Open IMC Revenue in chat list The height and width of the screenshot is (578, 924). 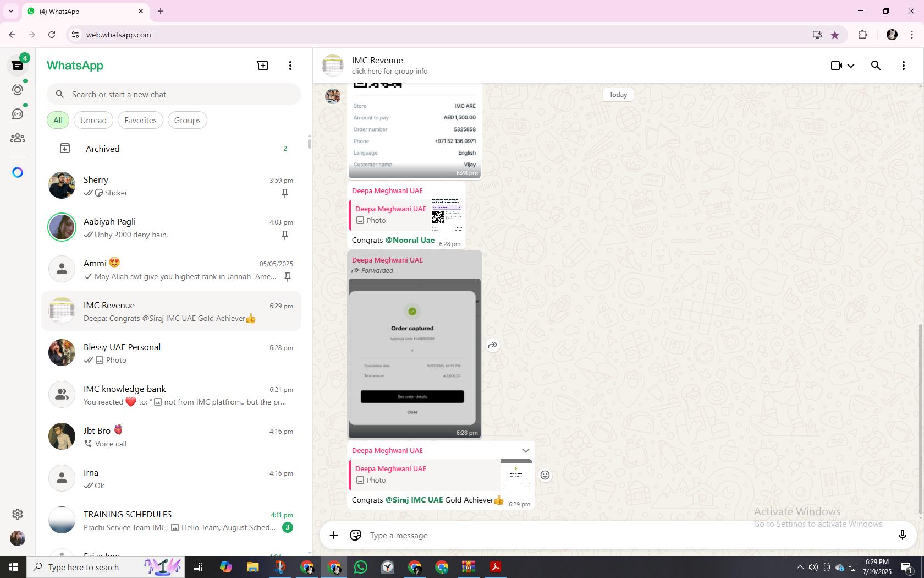click(172, 311)
